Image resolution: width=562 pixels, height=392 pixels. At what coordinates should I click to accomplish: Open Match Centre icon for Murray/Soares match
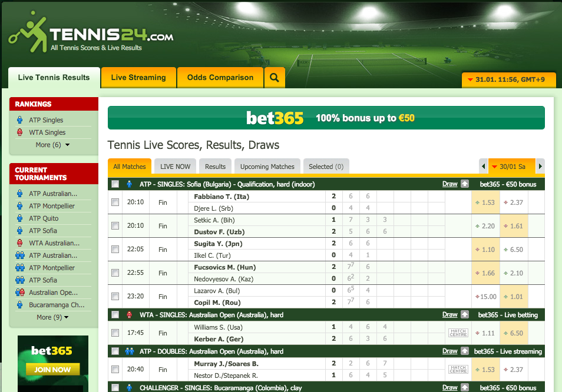[458, 370]
